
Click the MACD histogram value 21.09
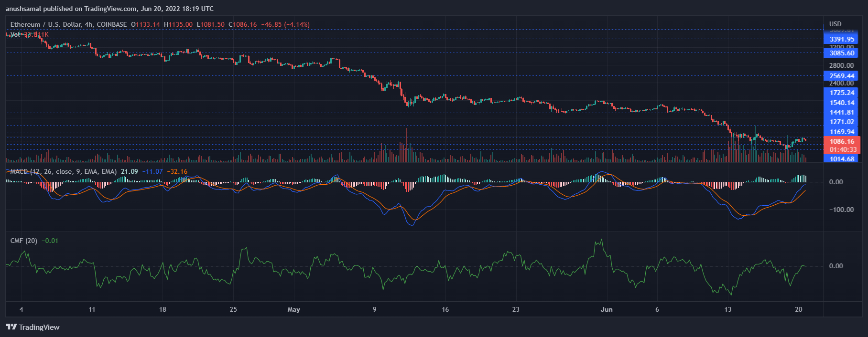tap(130, 171)
